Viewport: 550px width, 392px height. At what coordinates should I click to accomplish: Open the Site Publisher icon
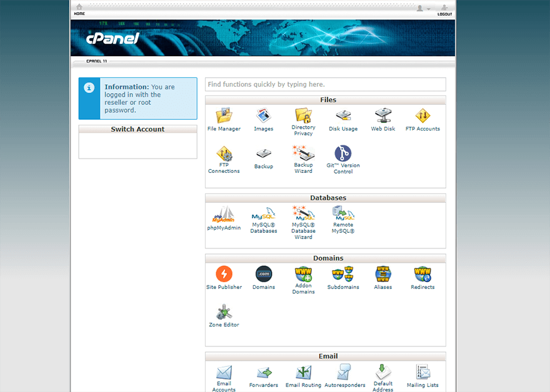tap(224, 274)
